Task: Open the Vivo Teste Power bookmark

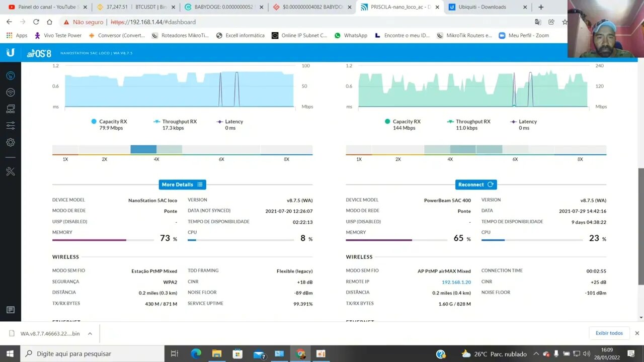Action: 58,36
